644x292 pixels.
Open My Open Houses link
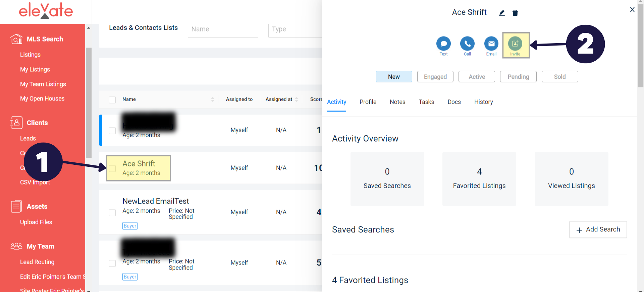[42, 98]
